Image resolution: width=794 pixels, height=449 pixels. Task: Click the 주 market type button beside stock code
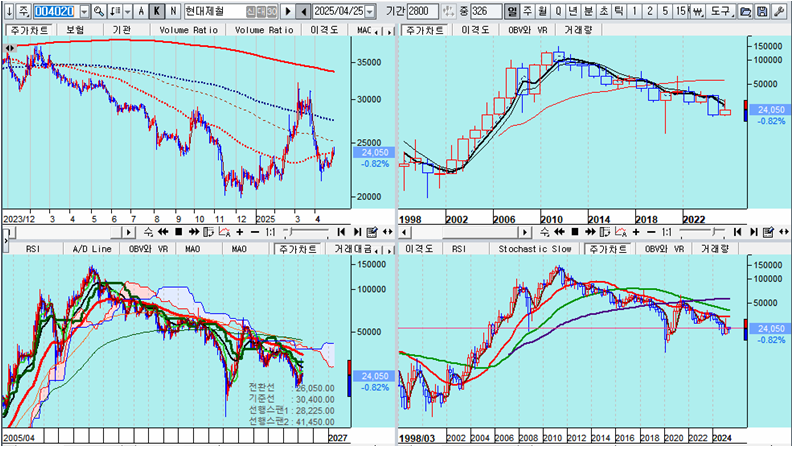(24, 11)
